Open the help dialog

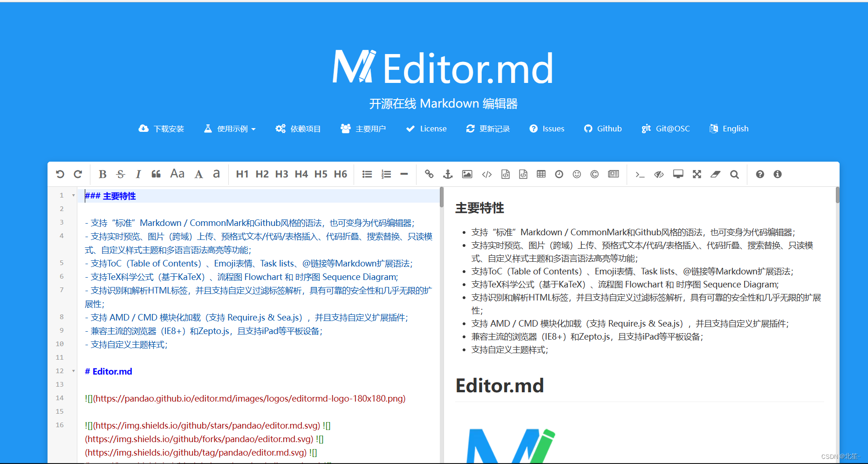[x=760, y=174]
